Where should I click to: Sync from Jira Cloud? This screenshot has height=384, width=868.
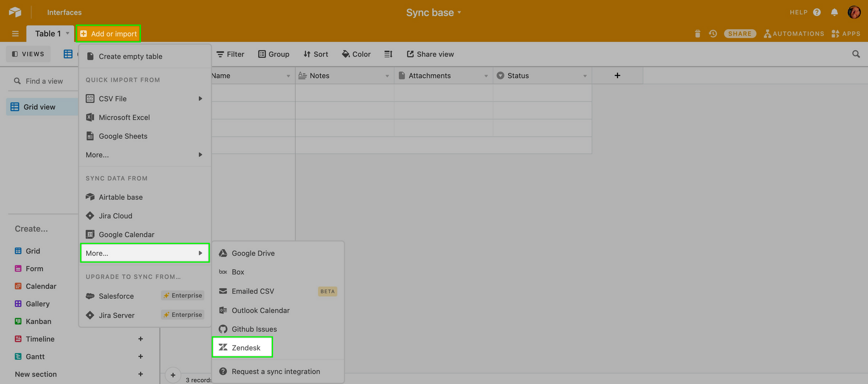(145, 215)
